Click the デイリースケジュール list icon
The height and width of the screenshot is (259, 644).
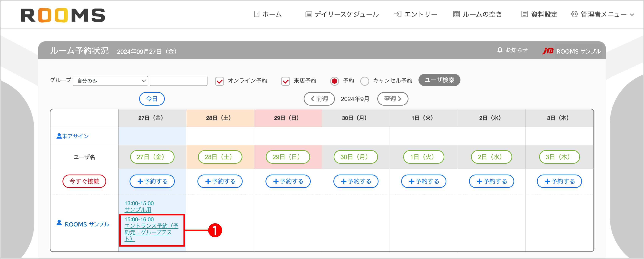[x=309, y=14]
